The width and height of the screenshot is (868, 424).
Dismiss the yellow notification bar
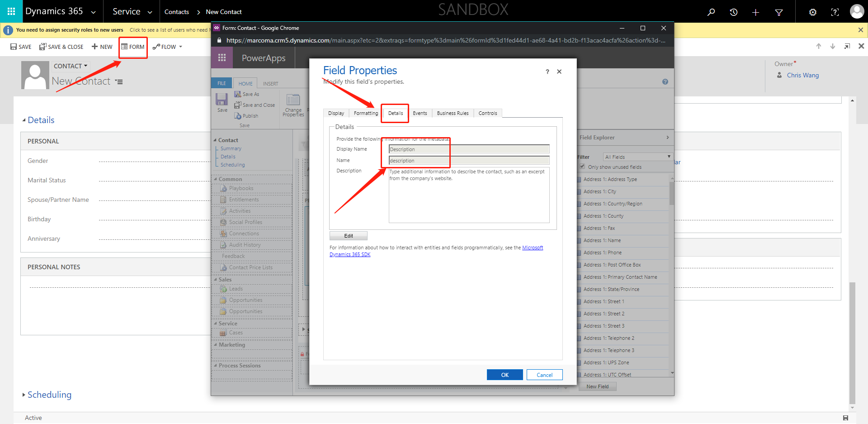tap(860, 30)
